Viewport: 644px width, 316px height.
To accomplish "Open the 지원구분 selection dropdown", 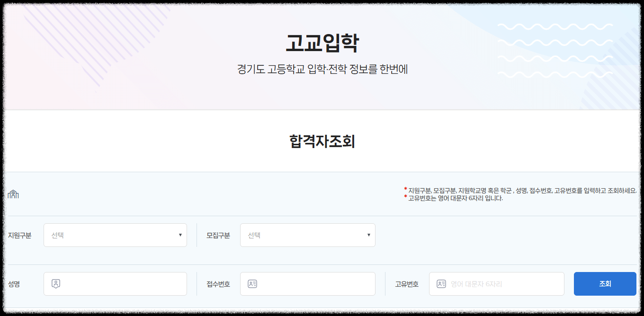I will click(x=115, y=235).
